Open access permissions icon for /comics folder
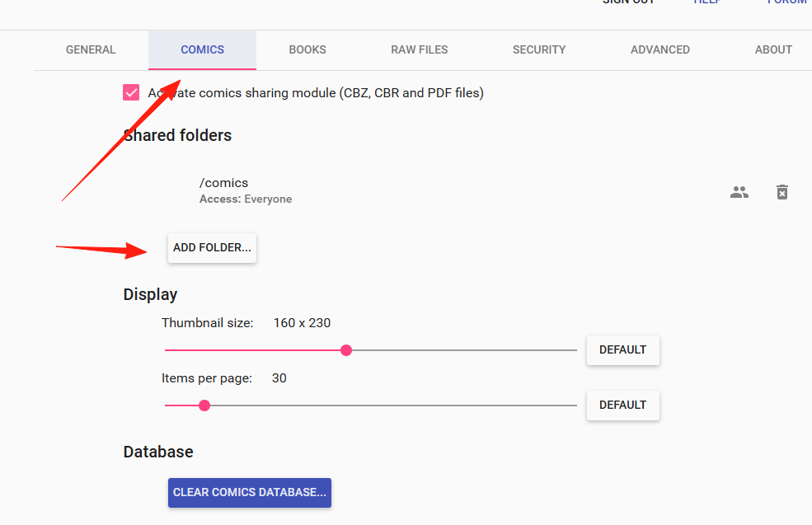This screenshot has width=812, height=525. pyautogui.click(x=739, y=192)
